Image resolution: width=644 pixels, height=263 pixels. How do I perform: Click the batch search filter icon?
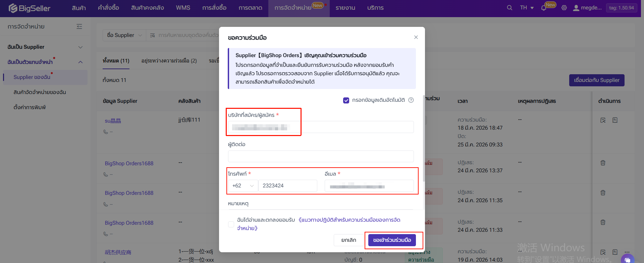152,35
